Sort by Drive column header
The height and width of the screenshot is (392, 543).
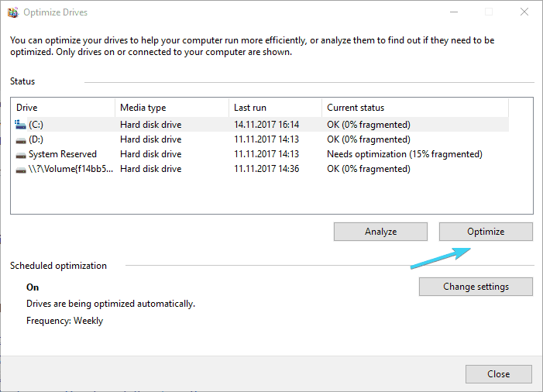click(x=62, y=108)
